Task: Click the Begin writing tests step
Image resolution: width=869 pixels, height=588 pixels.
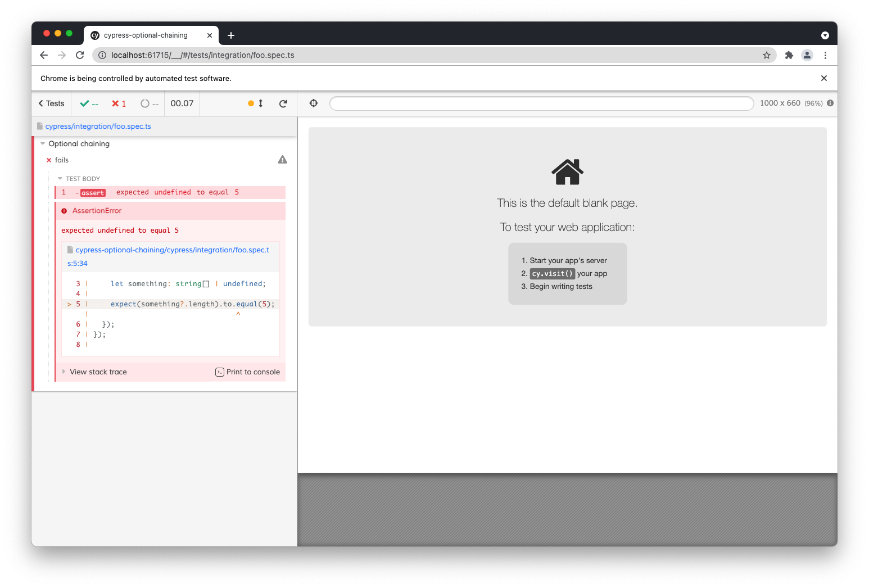Action: pyautogui.click(x=561, y=287)
